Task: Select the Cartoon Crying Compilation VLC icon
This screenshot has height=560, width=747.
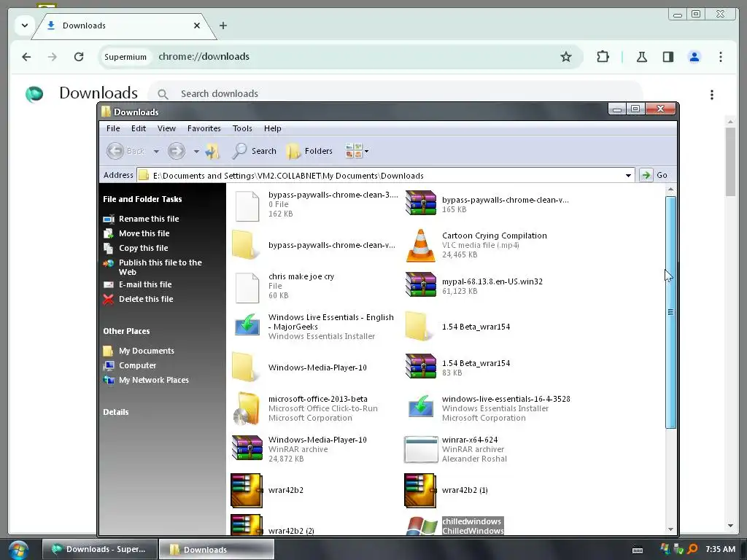Action: (421, 245)
